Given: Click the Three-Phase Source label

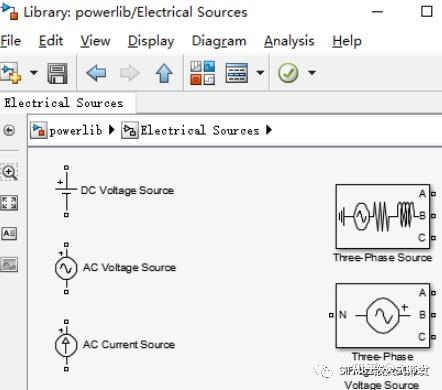Looking at the screenshot, I should point(383,258).
